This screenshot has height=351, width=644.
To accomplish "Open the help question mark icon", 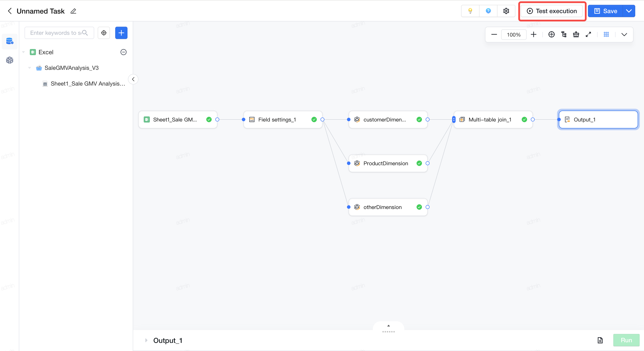I will pyautogui.click(x=488, y=11).
